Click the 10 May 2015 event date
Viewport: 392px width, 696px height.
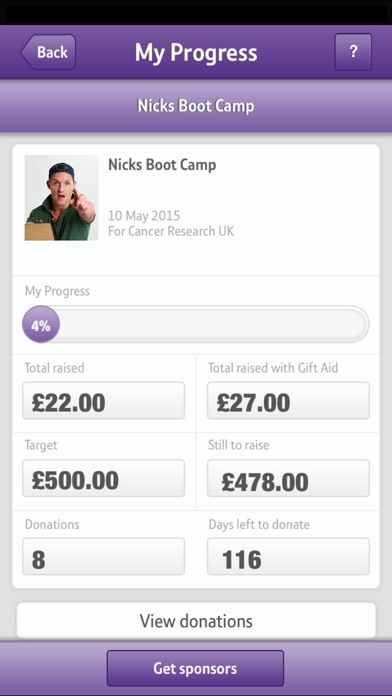click(x=144, y=216)
